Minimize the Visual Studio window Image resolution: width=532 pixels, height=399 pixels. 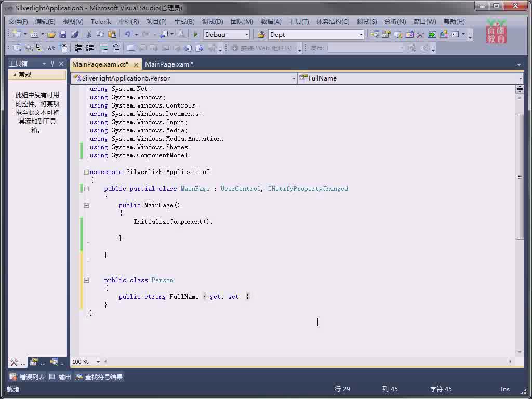point(482,6)
